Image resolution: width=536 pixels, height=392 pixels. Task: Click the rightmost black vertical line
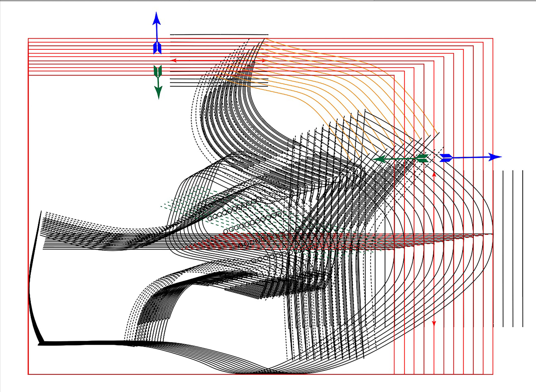[523, 248]
